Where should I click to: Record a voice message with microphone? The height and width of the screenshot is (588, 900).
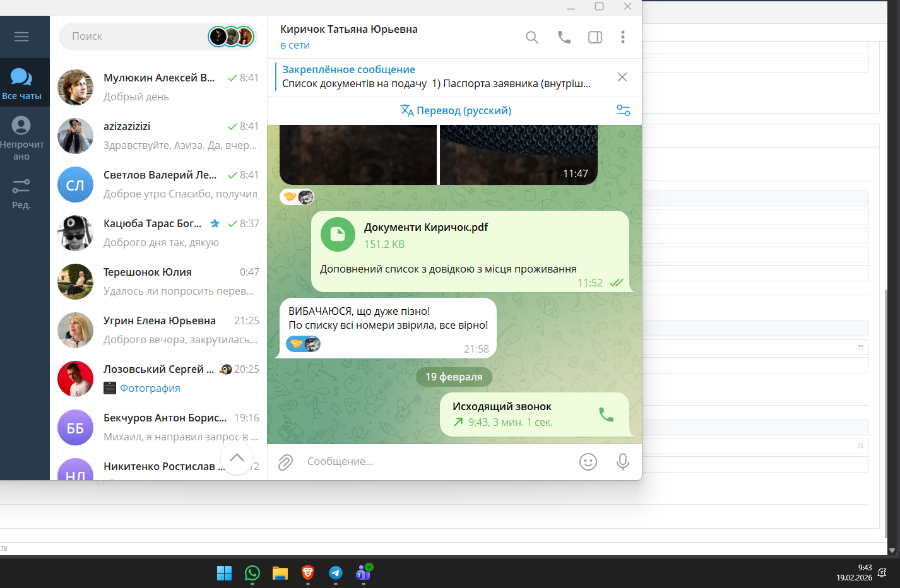click(623, 462)
